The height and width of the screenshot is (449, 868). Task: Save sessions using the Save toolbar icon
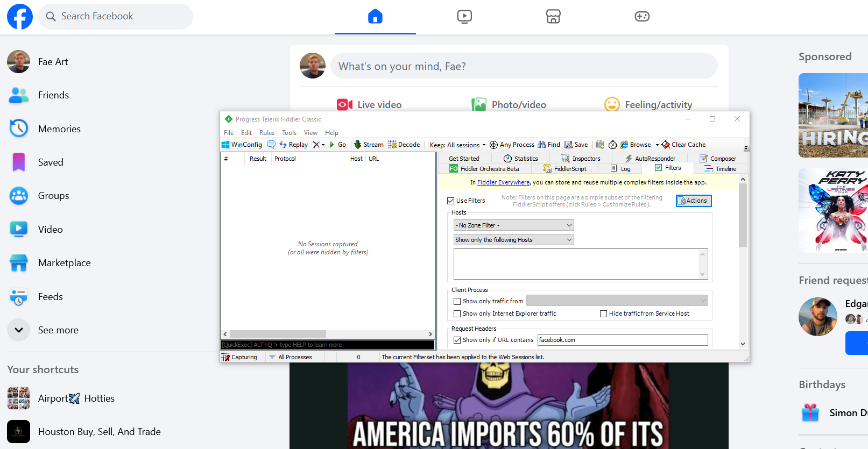point(576,145)
